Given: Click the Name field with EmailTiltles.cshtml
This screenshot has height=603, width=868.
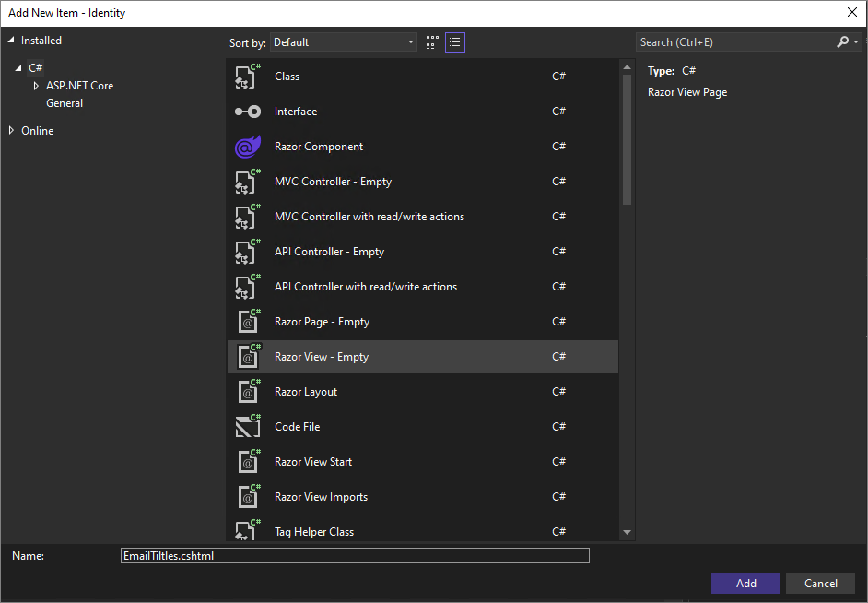Looking at the screenshot, I should [355, 556].
